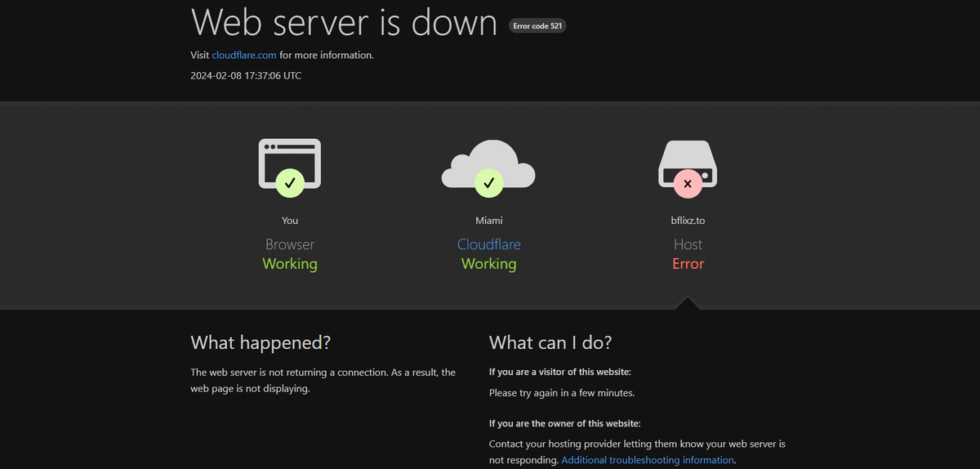Screen dimensions: 980x469
Task: Click 'Please try again in a few minutes'
Action: pyautogui.click(x=562, y=393)
